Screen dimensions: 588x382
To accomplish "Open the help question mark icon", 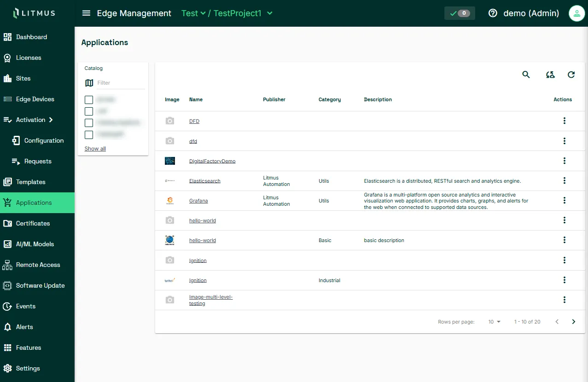I will point(493,13).
